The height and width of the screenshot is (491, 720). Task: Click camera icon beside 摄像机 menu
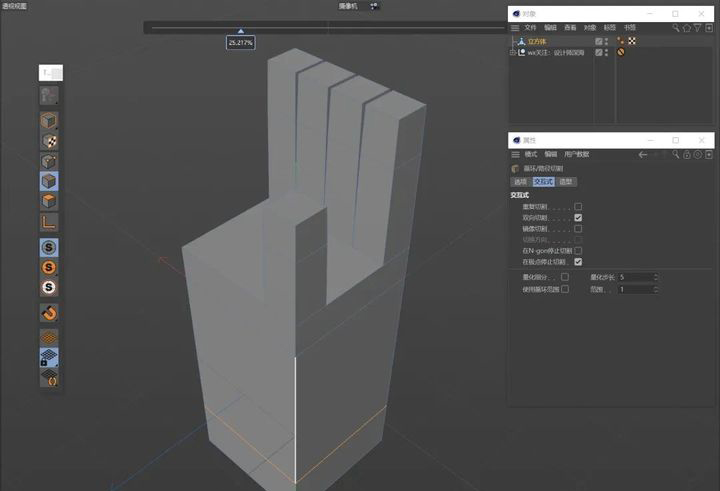pos(374,6)
